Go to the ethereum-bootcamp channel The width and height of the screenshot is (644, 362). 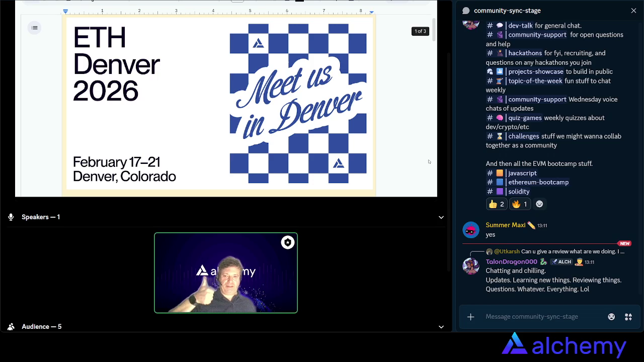[538, 183]
